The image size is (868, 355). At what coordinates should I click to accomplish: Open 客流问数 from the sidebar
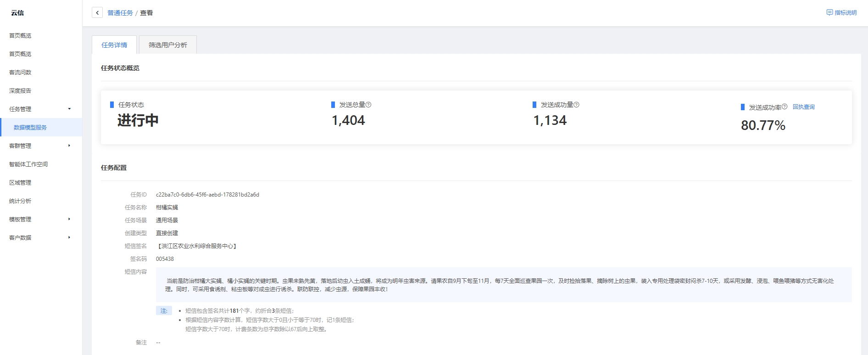tap(20, 72)
